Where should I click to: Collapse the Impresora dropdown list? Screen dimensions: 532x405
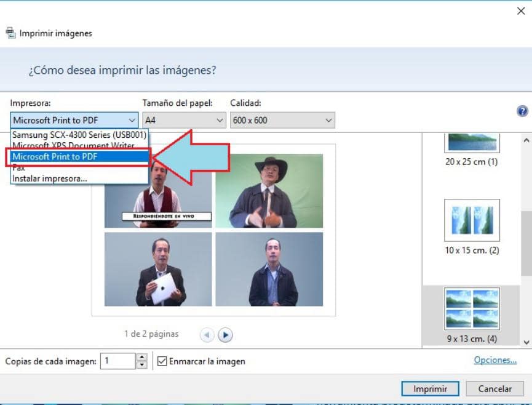(x=131, y=120)
